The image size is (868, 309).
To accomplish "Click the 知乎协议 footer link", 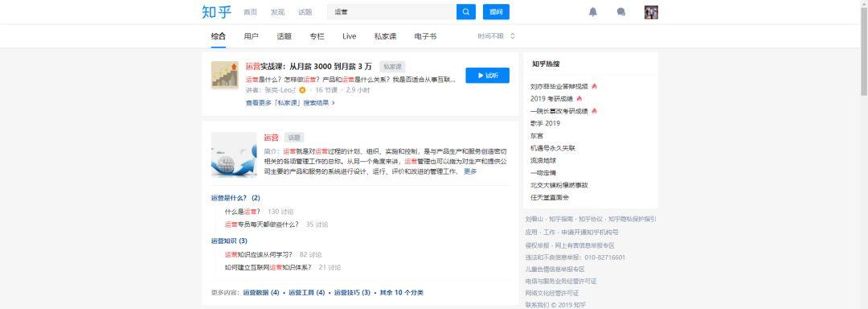I will (x=591, y=219).
